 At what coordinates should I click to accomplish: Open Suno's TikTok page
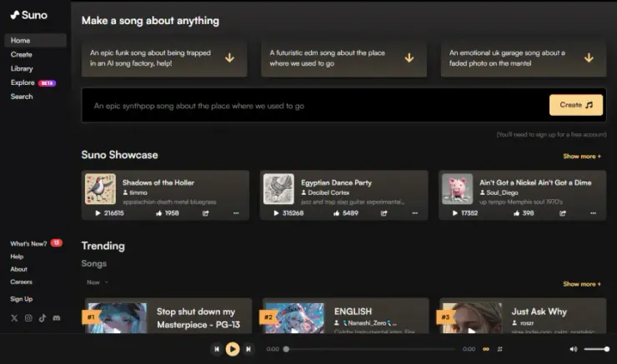(x=43, y=318)
